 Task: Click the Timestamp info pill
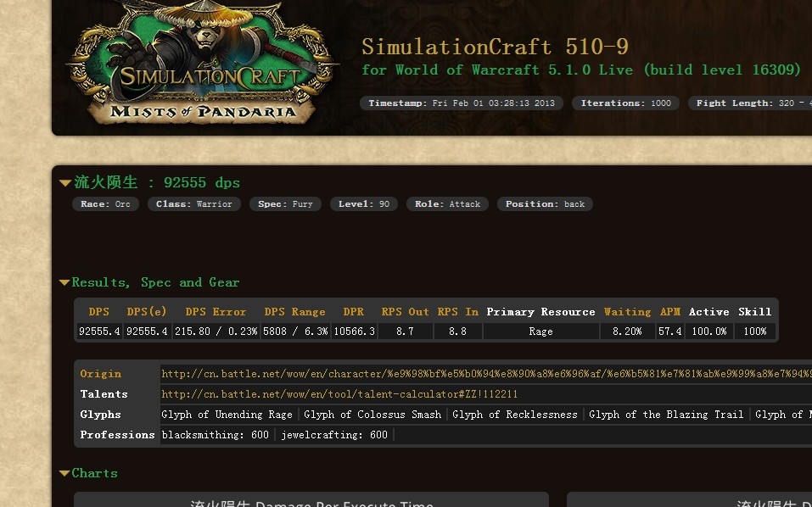pyautogui.click(x=462, y=103)
